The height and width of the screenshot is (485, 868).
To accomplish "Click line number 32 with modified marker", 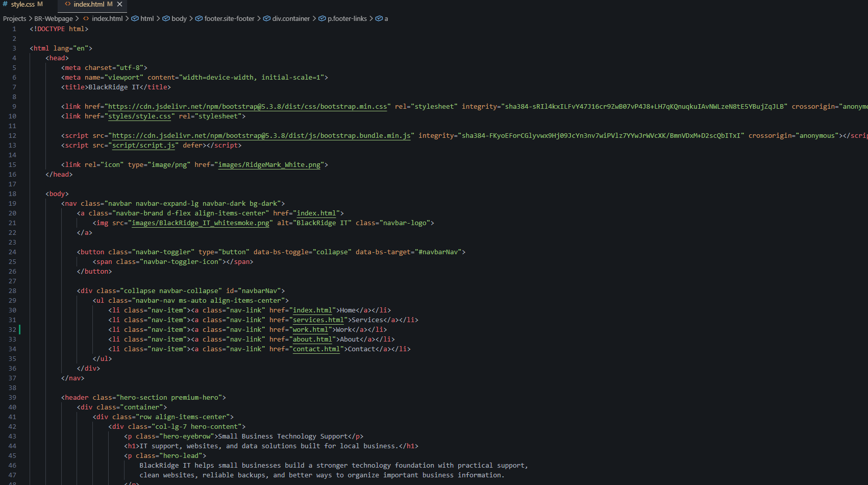I will pyautogui.click(x=12, y=330).
